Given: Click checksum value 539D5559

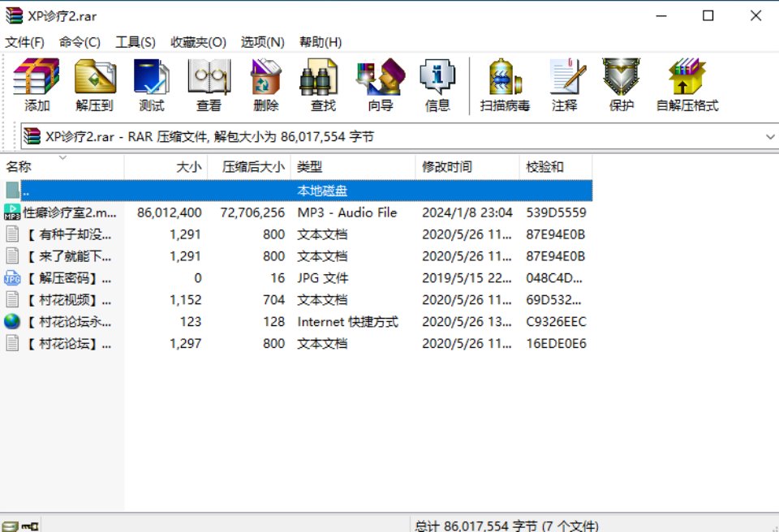Looking at the screenshot, I should pyautogui.click(x=556, y=212).
